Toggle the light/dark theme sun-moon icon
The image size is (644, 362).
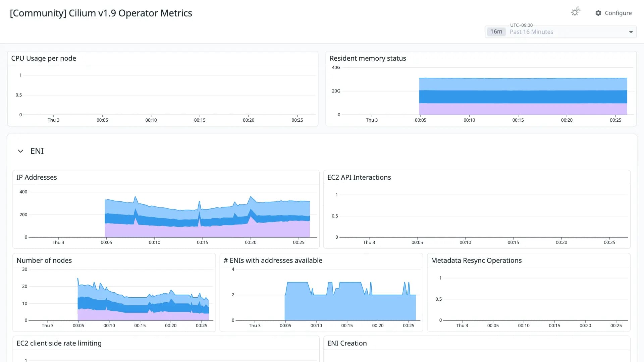pyautogui.click(x=576, y=12)
